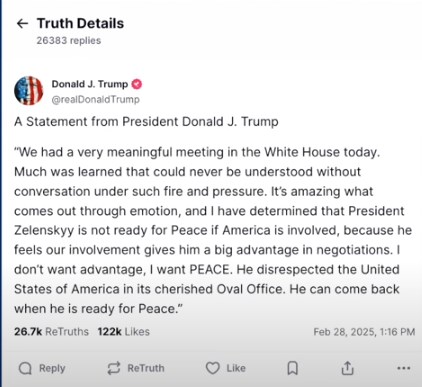Screen dimensions: 422x387
Task: Open the Donald J. Trump display name
Action: pos(90,84)
